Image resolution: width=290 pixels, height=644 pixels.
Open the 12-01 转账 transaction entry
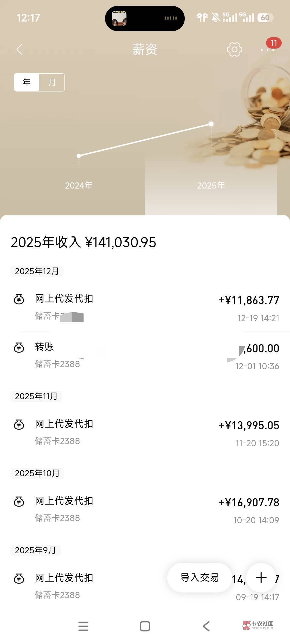(x=145, y=356)
